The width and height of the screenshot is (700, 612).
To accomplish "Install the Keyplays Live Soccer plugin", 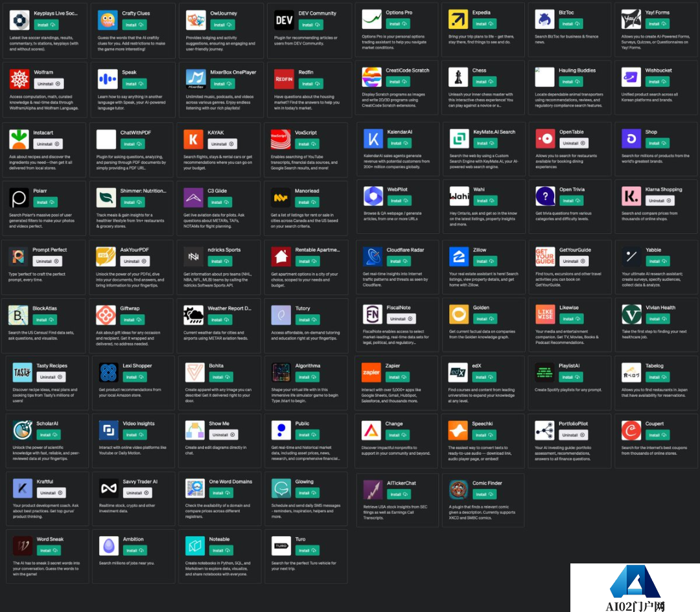I will coord(45,25).
